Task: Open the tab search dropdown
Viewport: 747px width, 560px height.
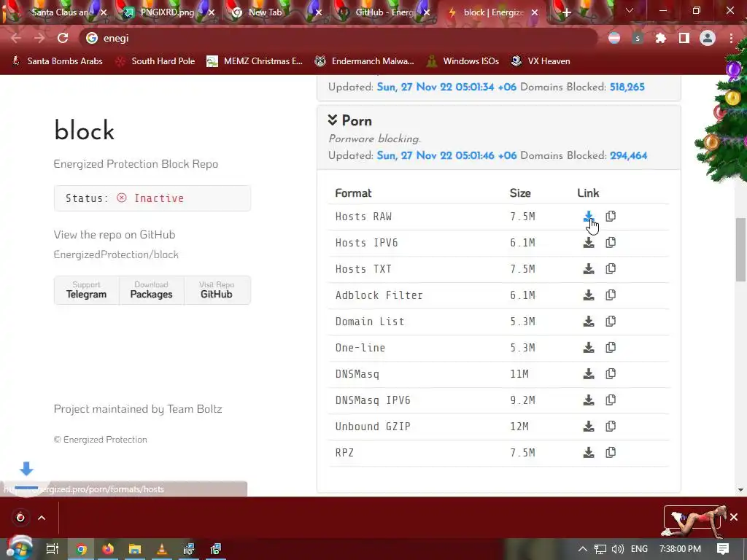Action: (630, 10)
